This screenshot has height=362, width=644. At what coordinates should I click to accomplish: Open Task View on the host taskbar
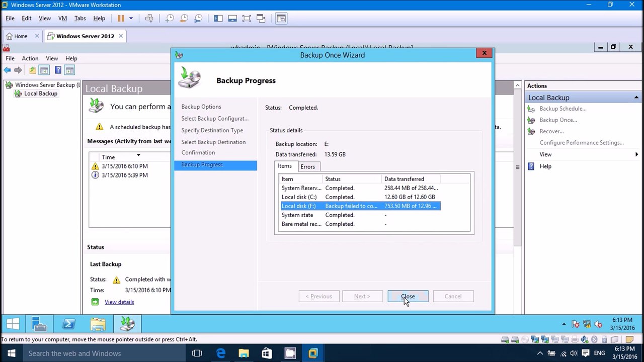pyautogui.click(x=197, y=353)
